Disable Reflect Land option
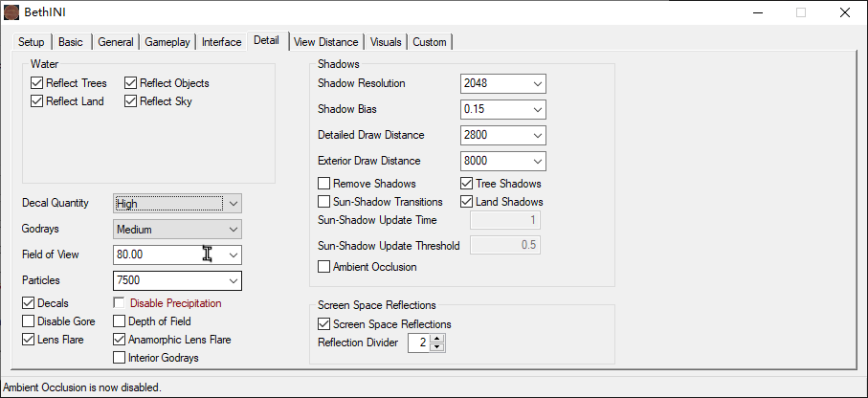This screenshot has height=398, width=868. point(36,101)
